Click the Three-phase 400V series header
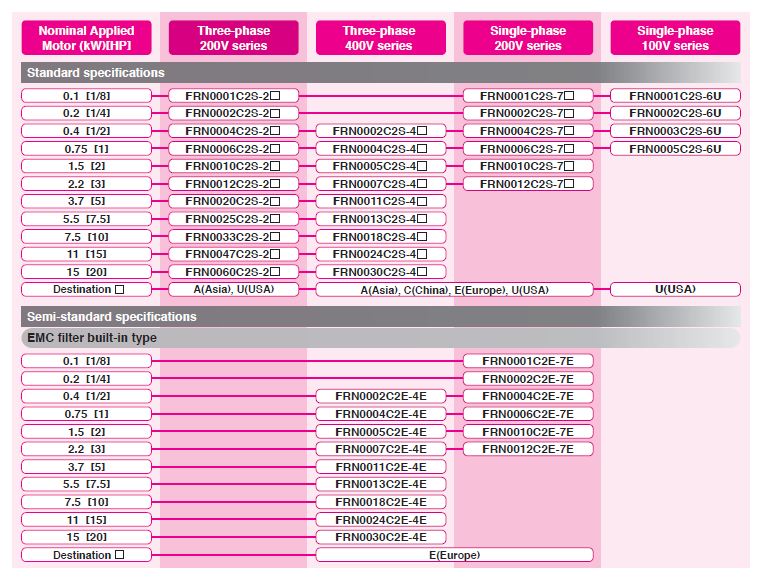 [381, 38]
